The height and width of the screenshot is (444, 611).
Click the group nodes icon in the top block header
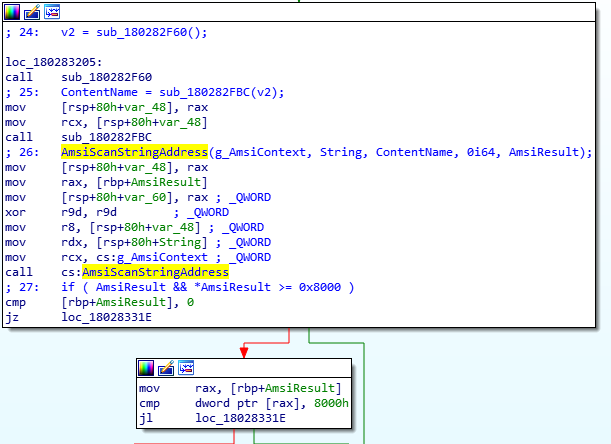pyautogui.click(x=51, y=12)
